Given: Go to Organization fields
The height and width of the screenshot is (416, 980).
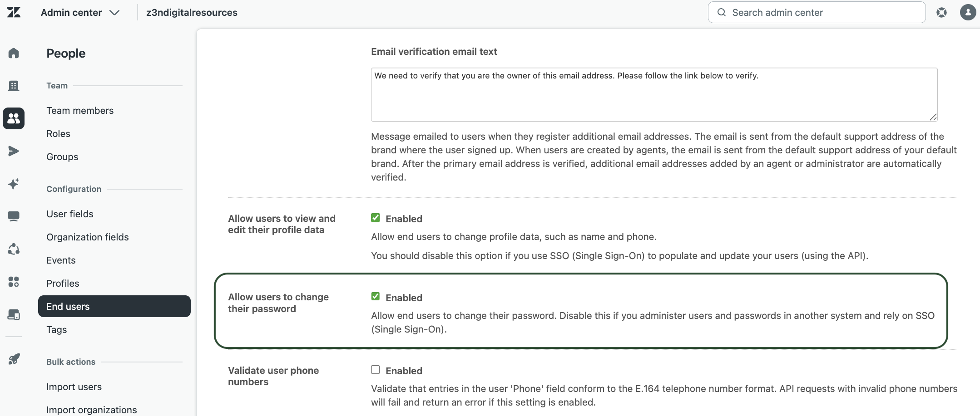Looking at the screenshot, I should pos(88,237).
